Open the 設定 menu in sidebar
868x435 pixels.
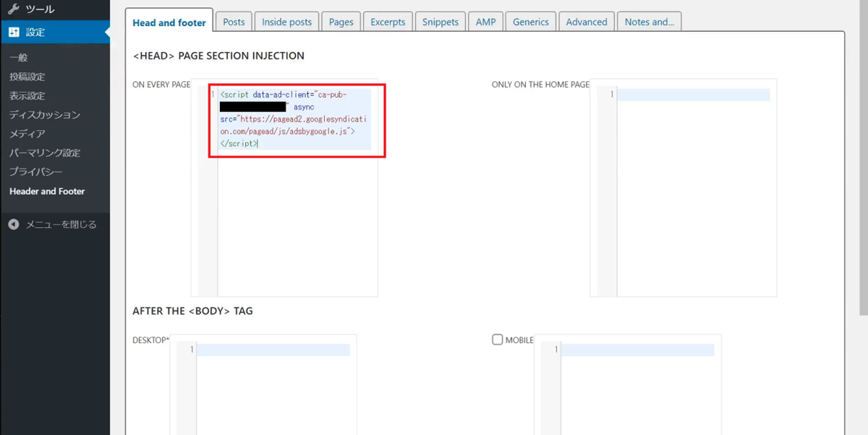tap(55, 32)
